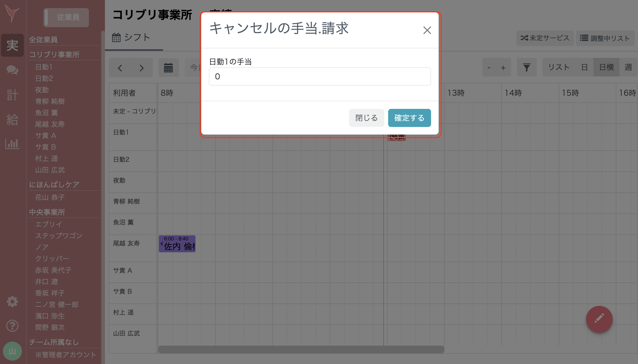Open the settings gear in the sidebar
The width and height of the screenshot is (638, 364).
pos(12,301)
